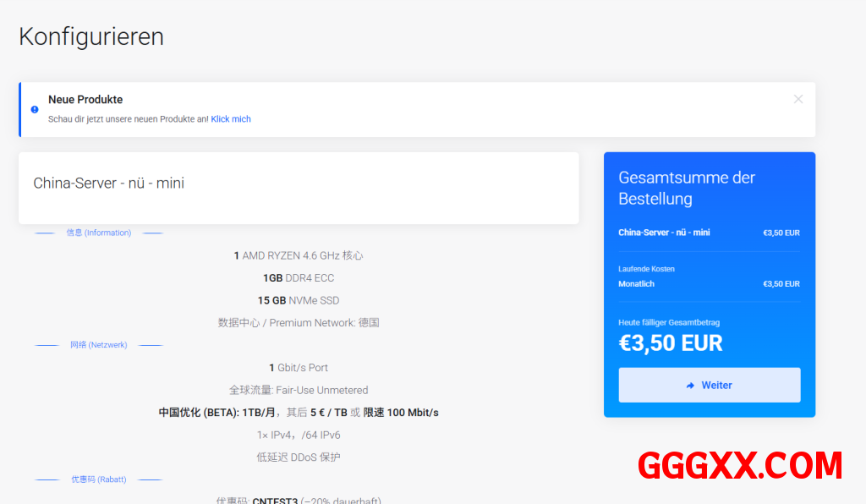Image resolution: width=866 pixels, height=504 pixels.
Task: Click the 优惠码 (Rabatt) section label
Action: coord(99,479)
